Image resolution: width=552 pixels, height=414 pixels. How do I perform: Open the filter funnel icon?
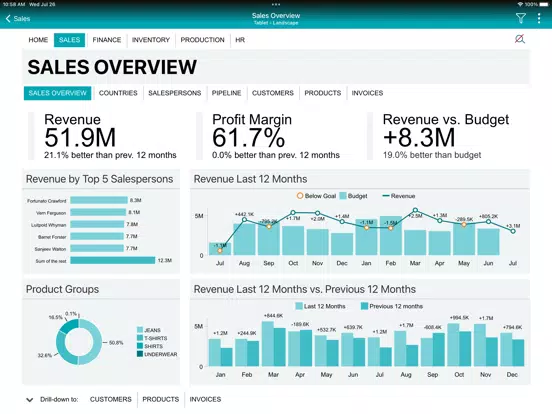point(521,18)
